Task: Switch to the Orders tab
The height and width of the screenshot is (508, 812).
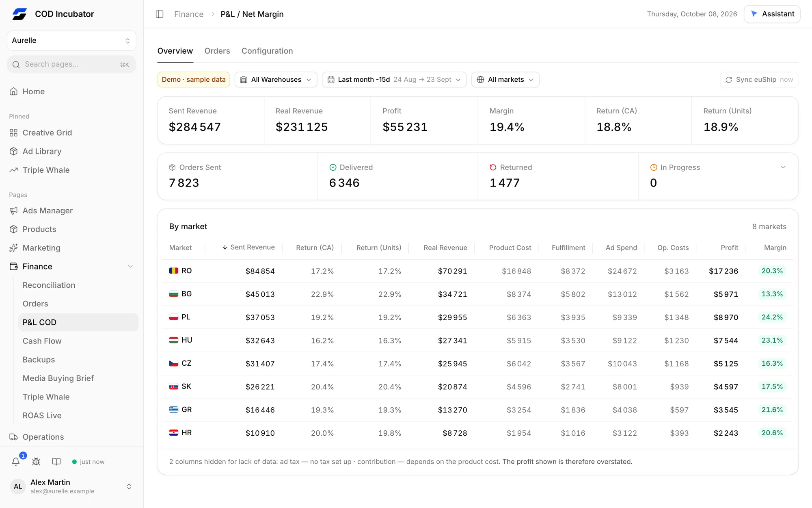Action: click(x=217, y=51)
